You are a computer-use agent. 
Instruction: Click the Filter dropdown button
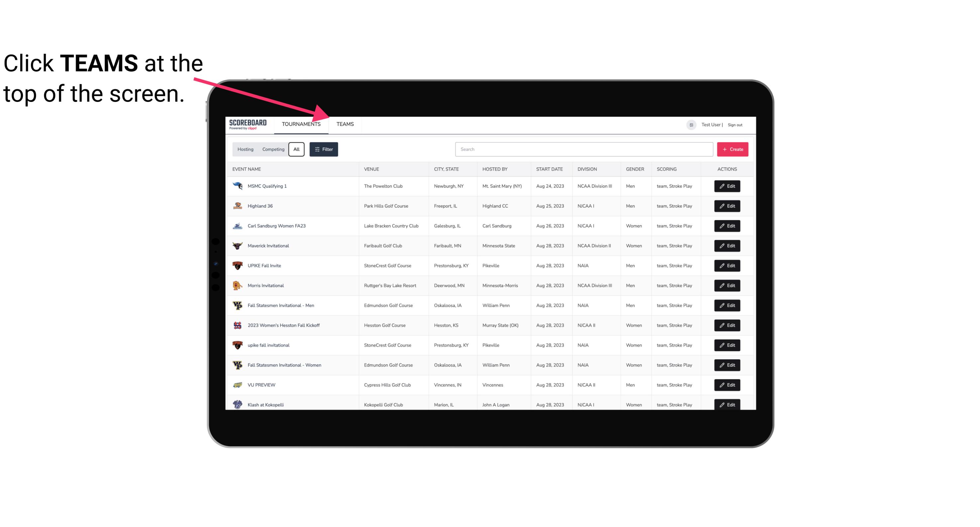point(324,149)
